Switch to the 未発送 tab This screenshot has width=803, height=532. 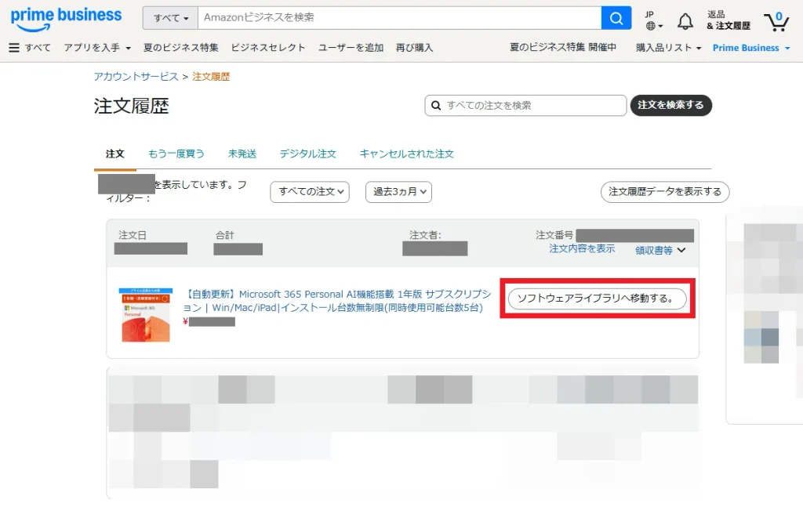[x=242, y=154]
